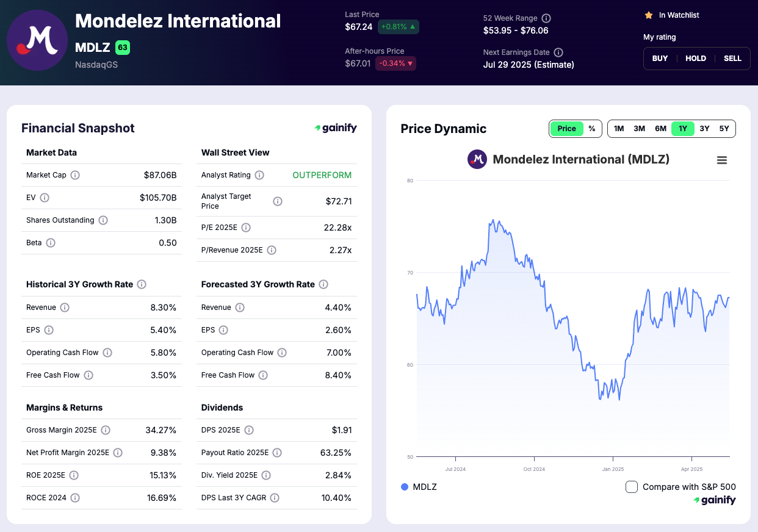758x532 pixels.
Task: Click info icon next to historical EPS
Action: click(x=49, y=330)
